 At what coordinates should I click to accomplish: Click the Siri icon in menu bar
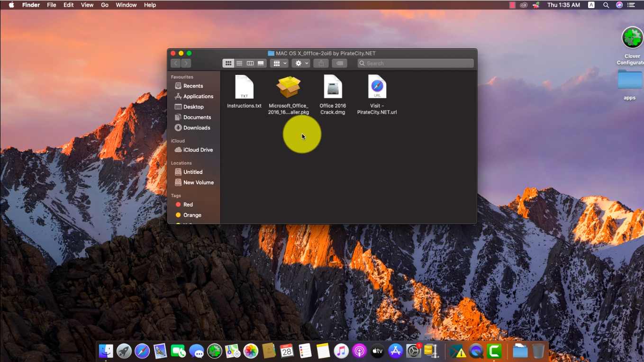(619, 5)
